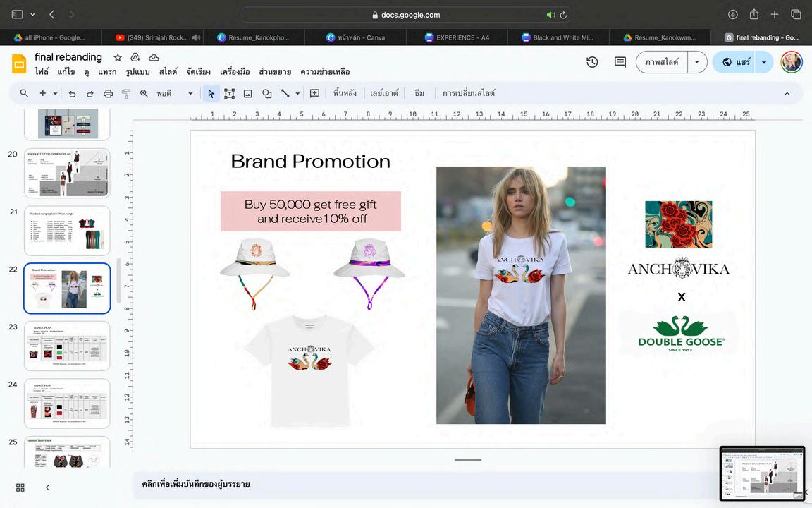Open the แทรก (Insert) menu
Viewport: 812px width, 508px height.
[107, 72]
